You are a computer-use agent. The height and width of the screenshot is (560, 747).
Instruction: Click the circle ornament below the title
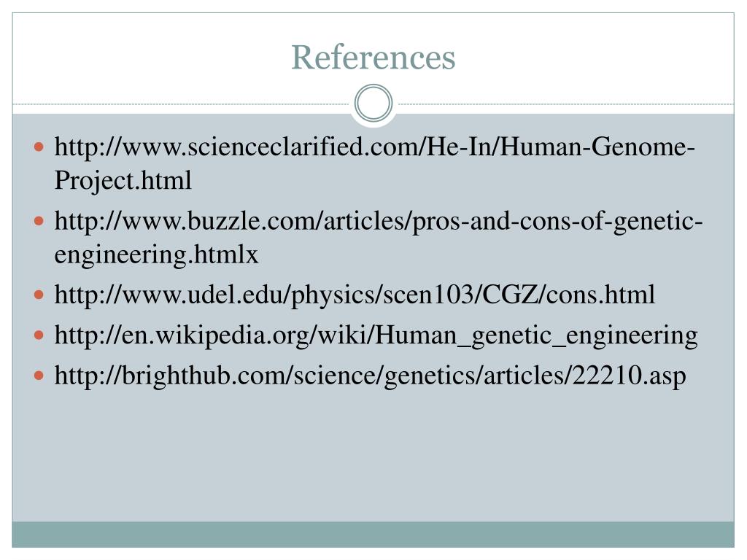click(x=373, y=104)
